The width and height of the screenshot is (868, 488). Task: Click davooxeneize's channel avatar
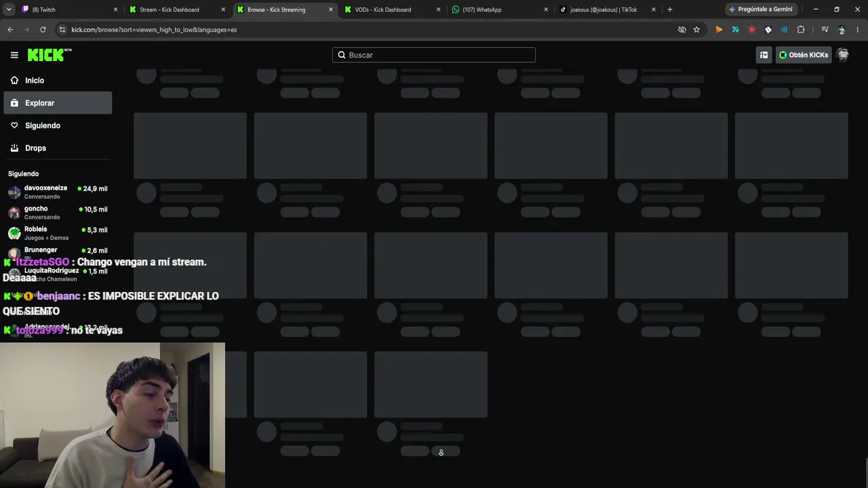click(14, 192)
